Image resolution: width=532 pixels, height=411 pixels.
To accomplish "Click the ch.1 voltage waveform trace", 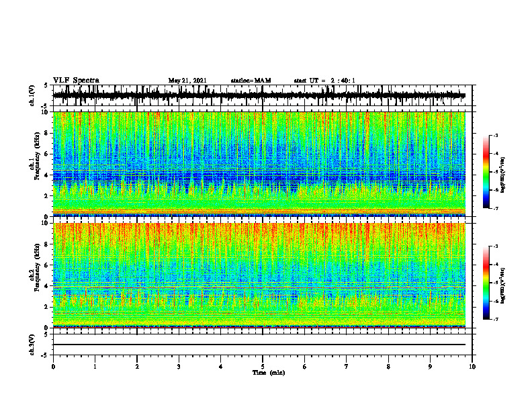I will (x=259, y=95).
